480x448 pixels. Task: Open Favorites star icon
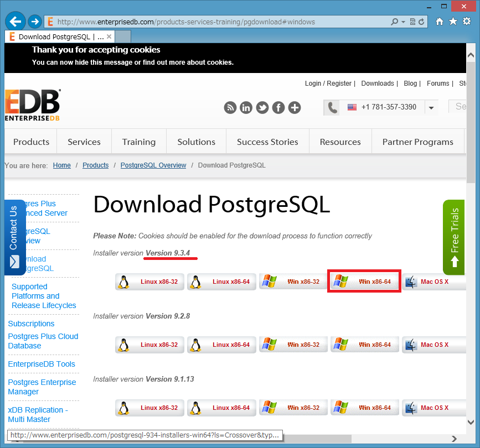pos(453,22)
